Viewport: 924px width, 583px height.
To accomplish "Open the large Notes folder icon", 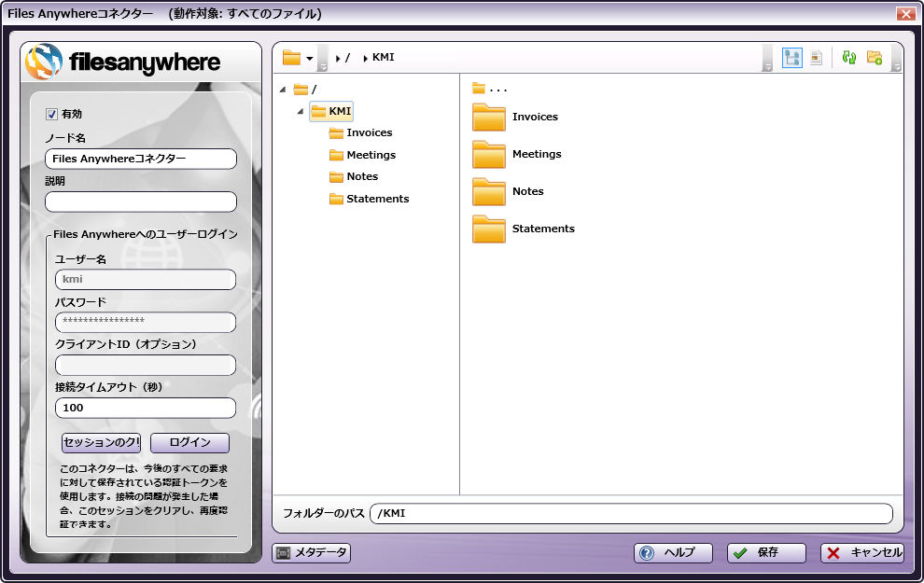I will 488,192.
